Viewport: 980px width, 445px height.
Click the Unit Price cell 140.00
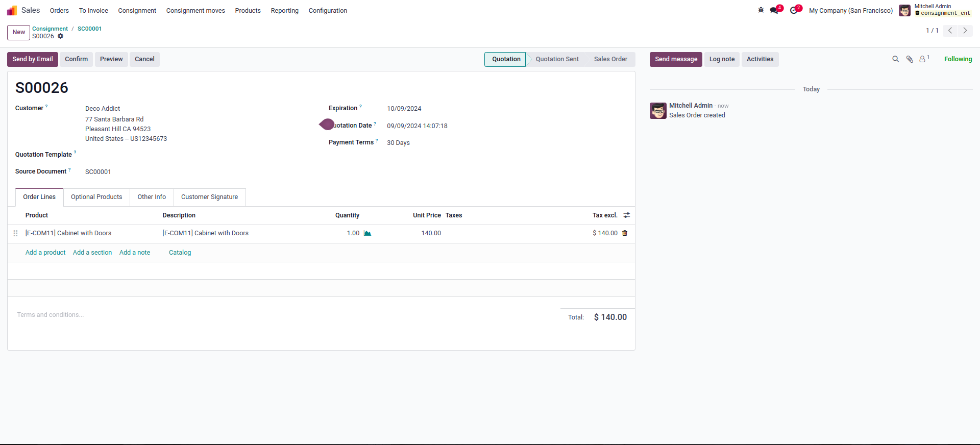[x=431, y=233]
